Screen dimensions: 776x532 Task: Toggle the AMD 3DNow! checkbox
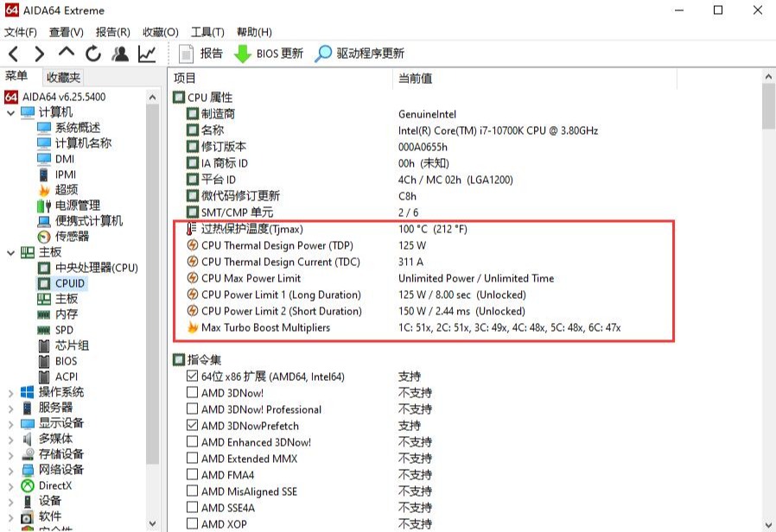click(192, 393)
